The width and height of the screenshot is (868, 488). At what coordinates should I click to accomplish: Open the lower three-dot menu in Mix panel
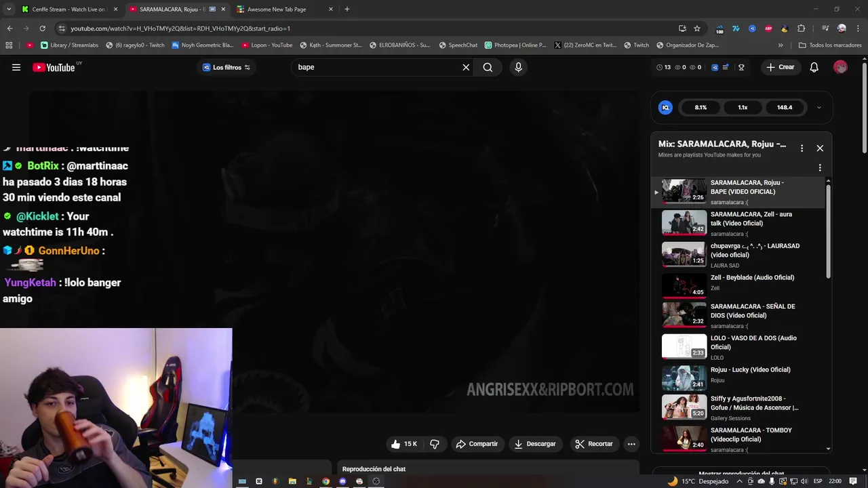[820, 167]
